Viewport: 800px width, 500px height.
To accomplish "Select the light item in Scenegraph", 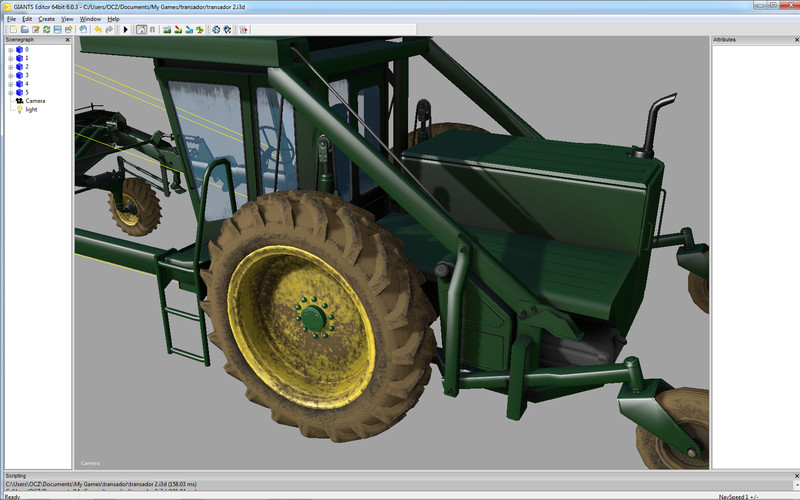I will [31, 109].
